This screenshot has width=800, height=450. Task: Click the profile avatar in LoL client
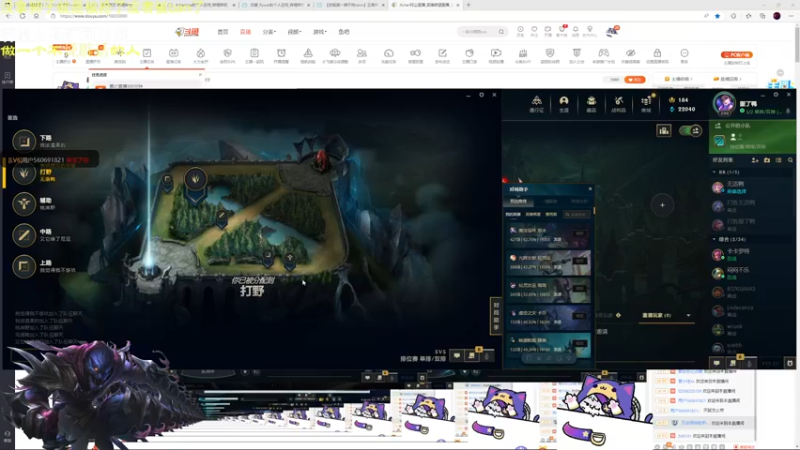[x=724, y=104]
